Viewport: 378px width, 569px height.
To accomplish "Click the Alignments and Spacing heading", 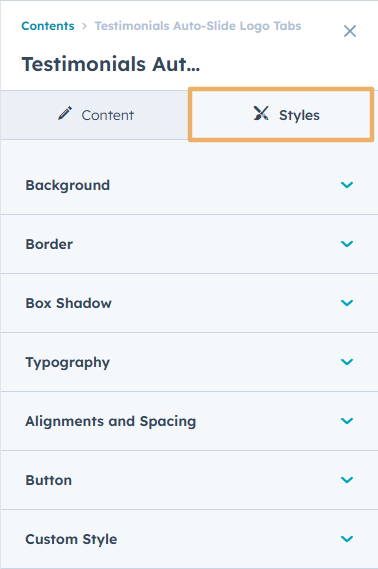I will pos(111,421).
